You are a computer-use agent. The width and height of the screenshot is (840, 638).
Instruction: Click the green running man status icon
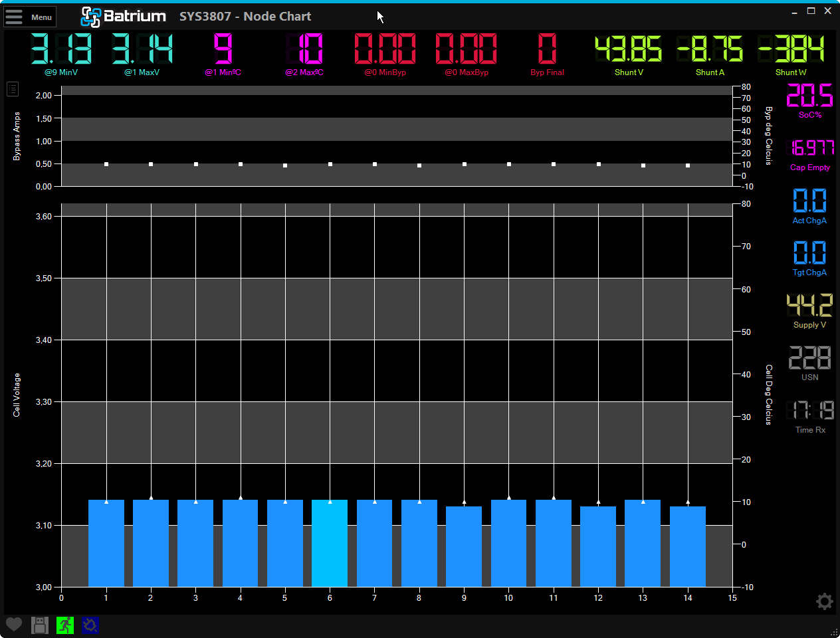(x=65, y=625)
